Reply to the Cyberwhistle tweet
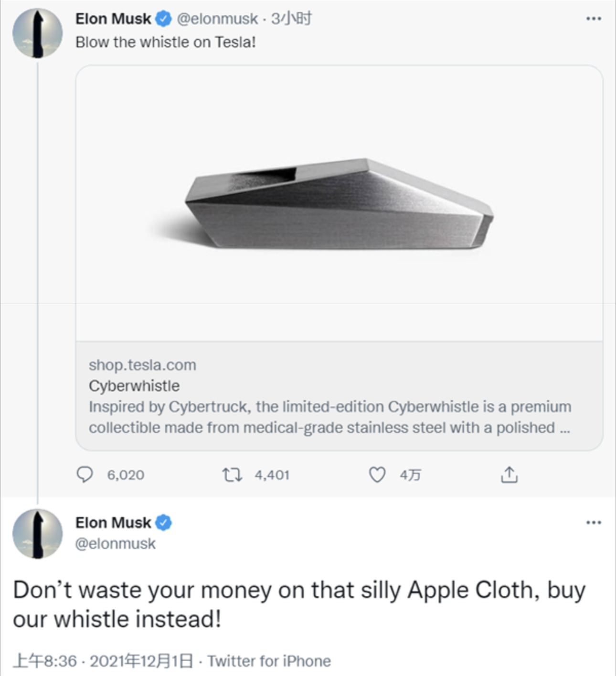The width and height of the screenshot is (616, 676). click(86, 475)
